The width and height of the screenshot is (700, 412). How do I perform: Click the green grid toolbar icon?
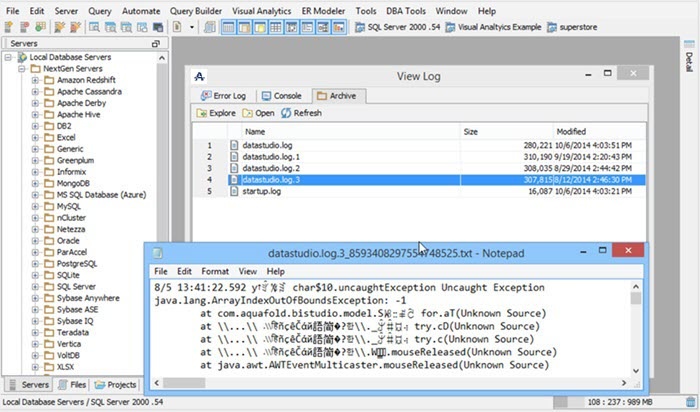(41, 27)
